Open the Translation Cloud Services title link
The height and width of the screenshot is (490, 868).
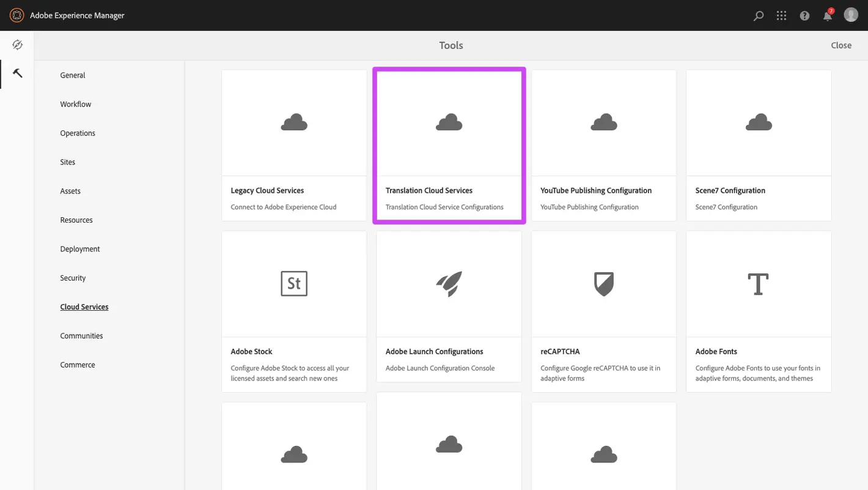(x=429, y=190)
